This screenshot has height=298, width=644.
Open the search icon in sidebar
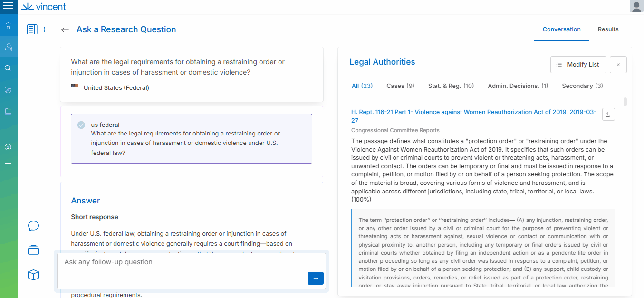pos(8,68)
